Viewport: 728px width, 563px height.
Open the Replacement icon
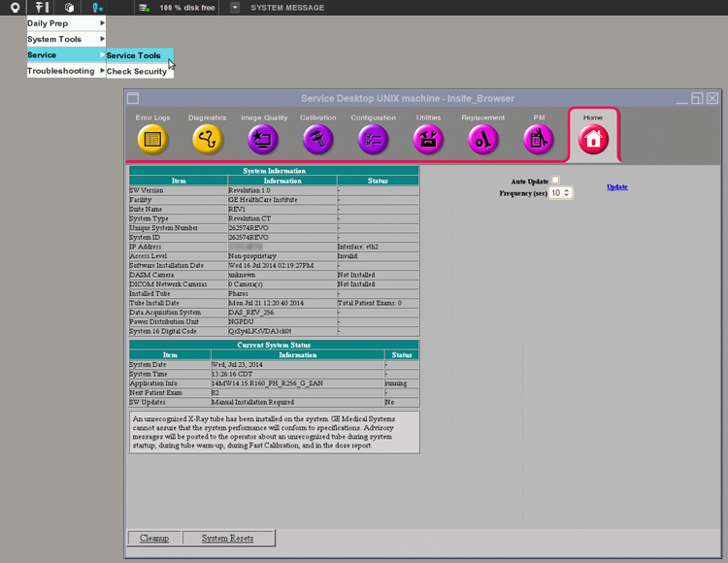click(x=483, y=140)
